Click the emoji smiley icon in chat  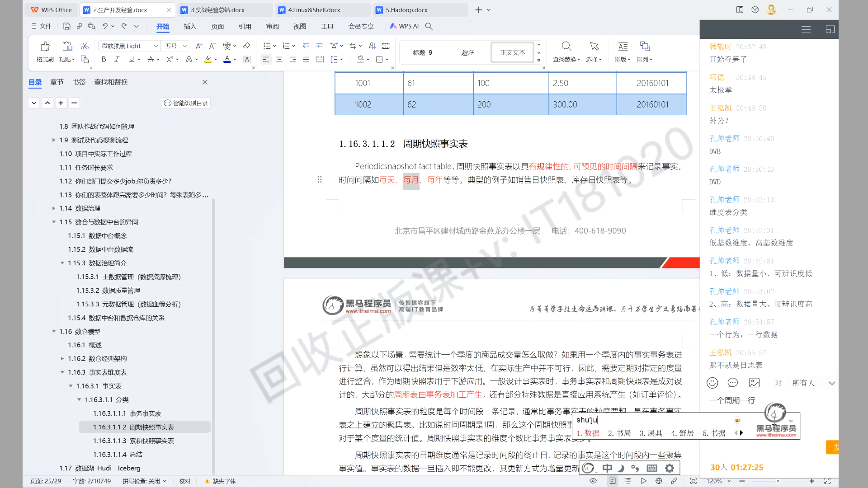coord(712,383)
